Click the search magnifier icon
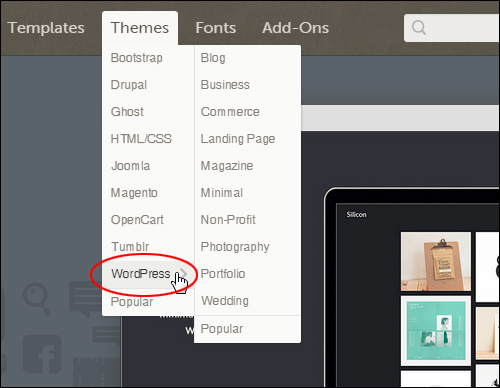The height and width of the screenshot is (388, 500). point(419,28)
